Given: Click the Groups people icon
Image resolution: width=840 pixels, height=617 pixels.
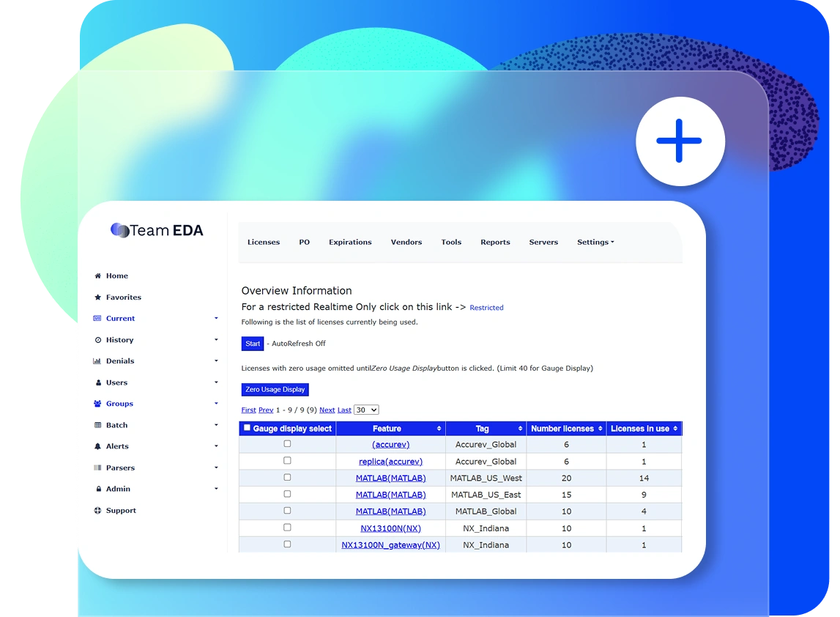Looking at the screenshot, I should [97, 404].
